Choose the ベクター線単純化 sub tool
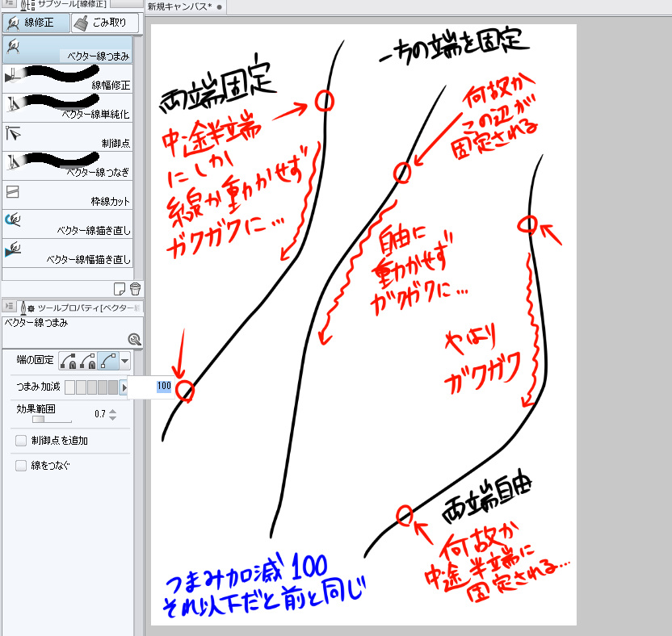 tap(67, 107)
